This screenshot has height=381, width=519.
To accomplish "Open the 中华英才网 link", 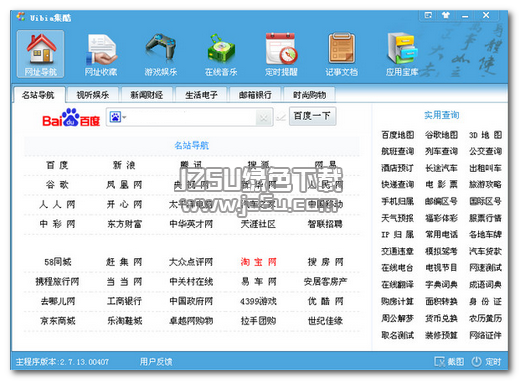I will (191, 224).
